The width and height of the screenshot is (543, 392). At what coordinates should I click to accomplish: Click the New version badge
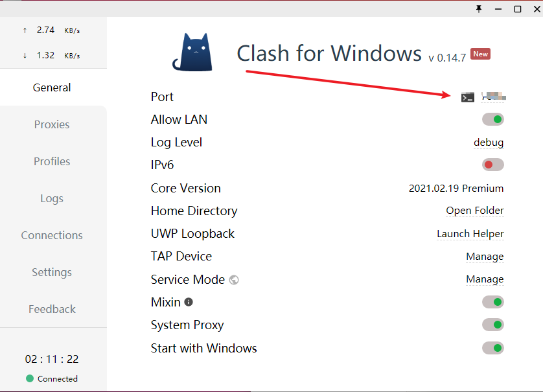480,54
